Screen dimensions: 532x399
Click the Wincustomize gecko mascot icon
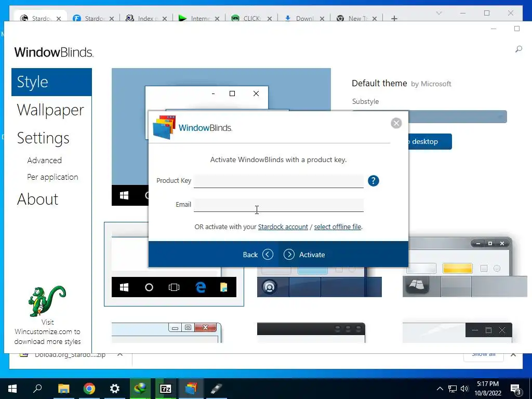coord(47,301)
